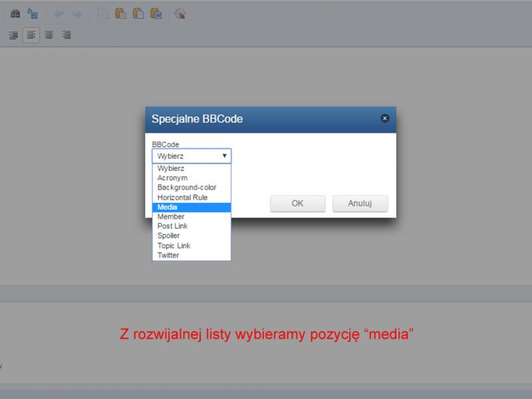Align text right using the toolbar
This screenshot has width=532, height=399.
(66, 35)
